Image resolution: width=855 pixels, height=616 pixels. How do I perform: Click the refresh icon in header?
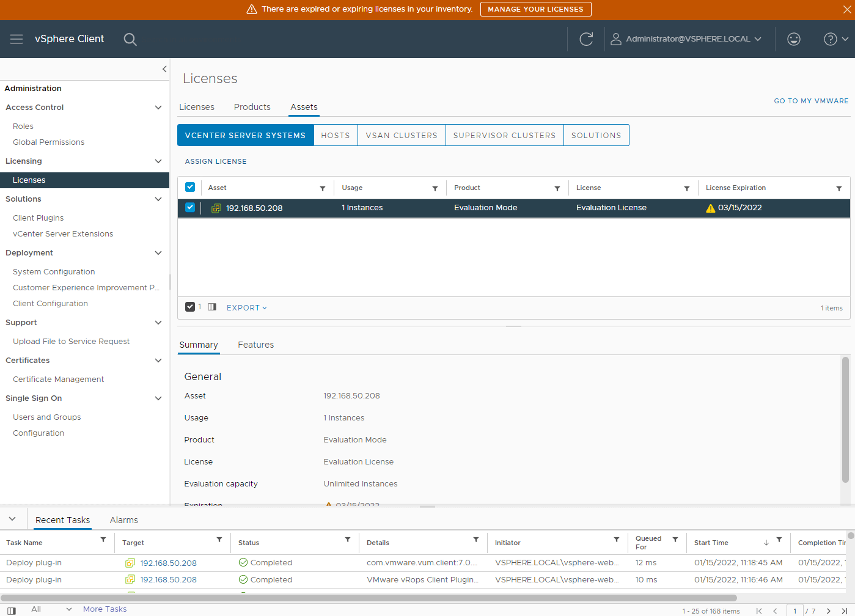(585, 39)
